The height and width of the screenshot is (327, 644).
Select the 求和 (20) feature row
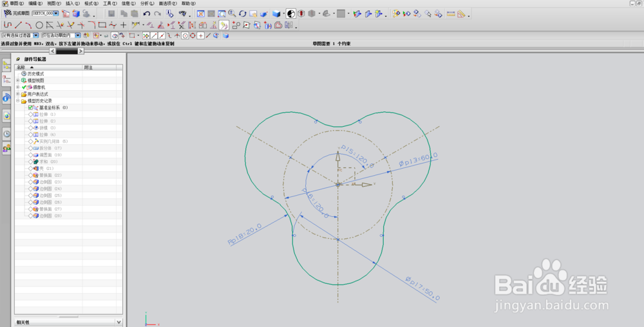(x=48, y=162)
